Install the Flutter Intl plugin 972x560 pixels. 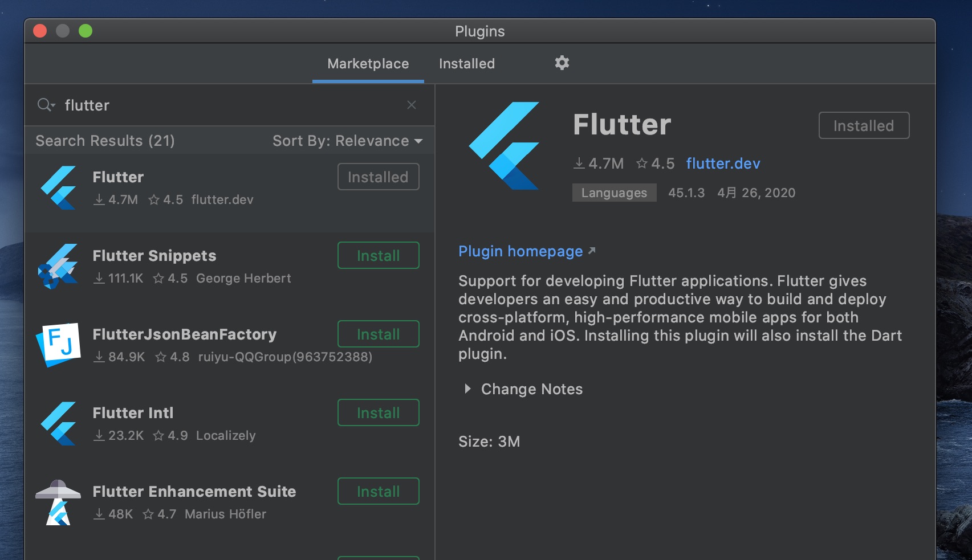378,413
